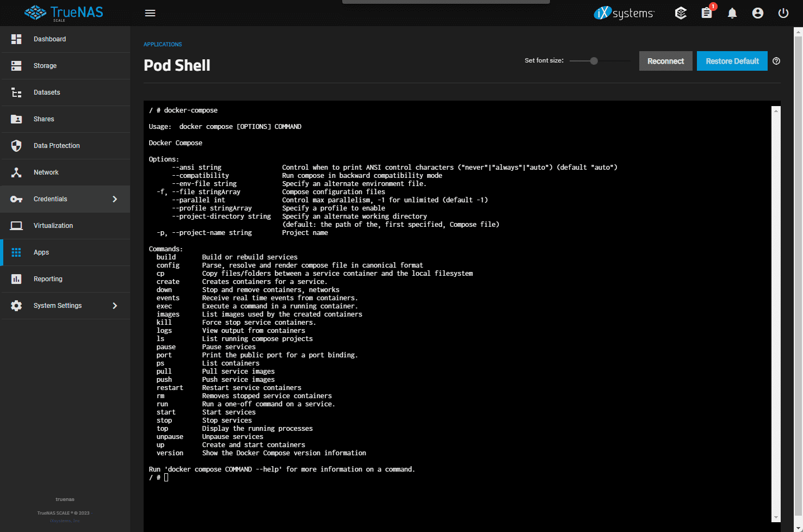Open the TrueCommand status icon
Viewport: 803px width, 532px height.
[681, 13]
